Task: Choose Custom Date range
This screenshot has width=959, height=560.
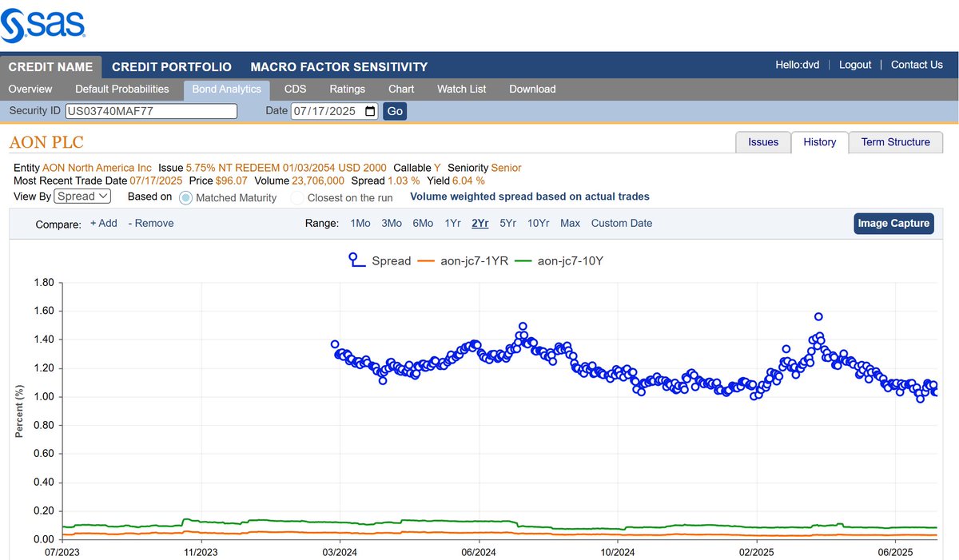Action: click(x=622, y=223)
